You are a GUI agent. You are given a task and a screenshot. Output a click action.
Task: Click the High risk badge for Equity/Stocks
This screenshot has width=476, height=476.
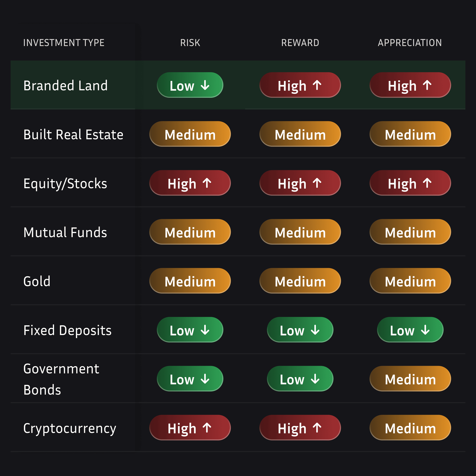click(190, 183)
